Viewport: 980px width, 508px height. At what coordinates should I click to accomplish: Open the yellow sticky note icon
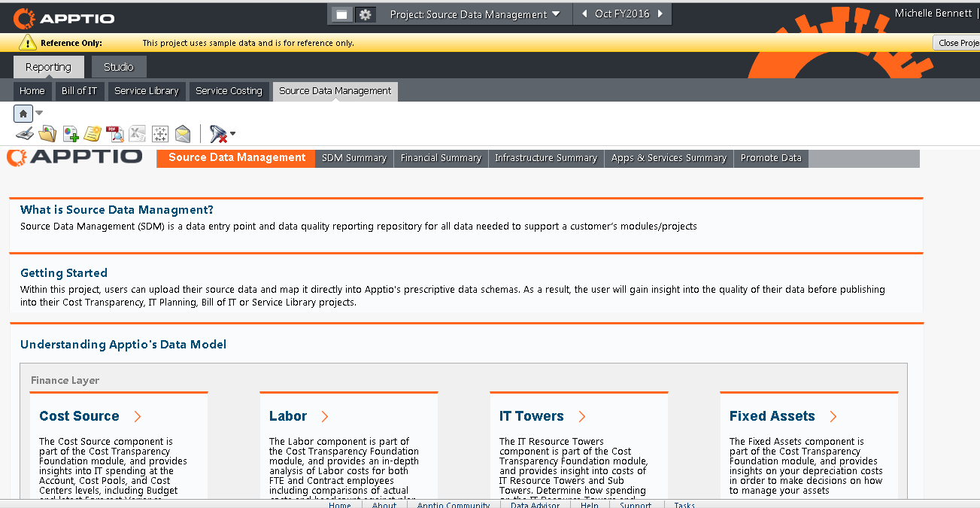click(x=93, y=134)
